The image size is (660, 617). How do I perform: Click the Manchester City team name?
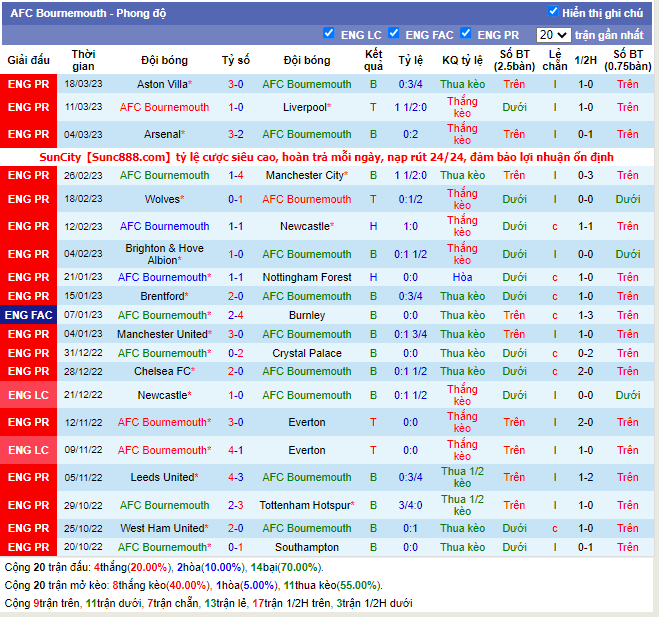[x=304, y=175]
